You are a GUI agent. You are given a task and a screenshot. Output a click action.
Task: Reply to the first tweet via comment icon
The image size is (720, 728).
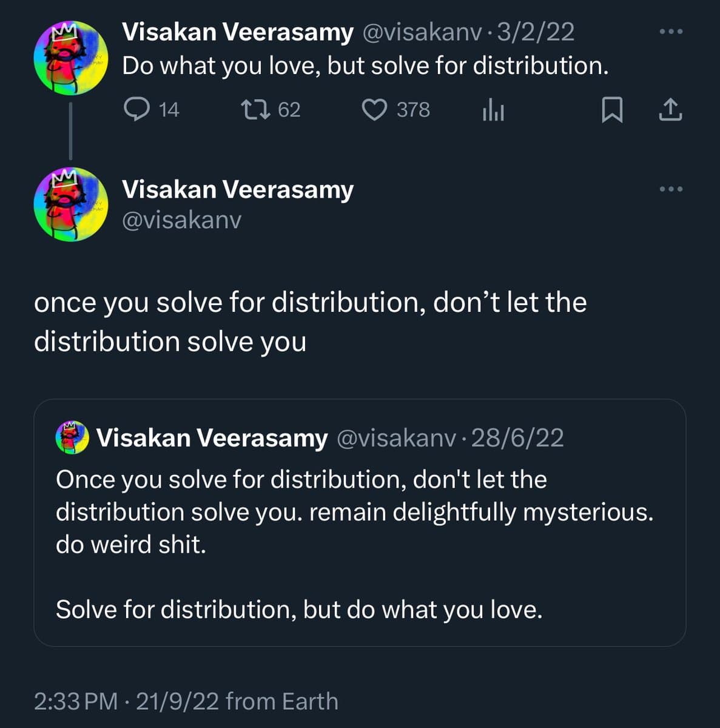136,109
